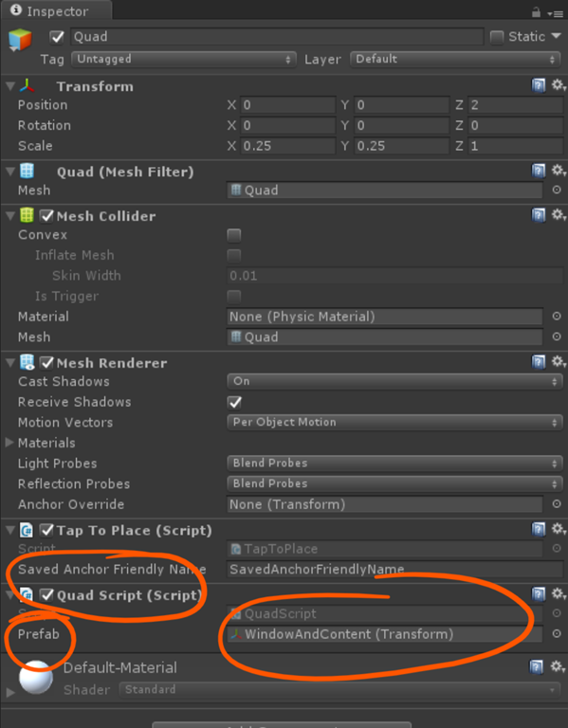This screenshot has width=568, height=728.
Task: Open Motion Vectors Per Object Motion dropdown
Action: [x=394, y=423]
